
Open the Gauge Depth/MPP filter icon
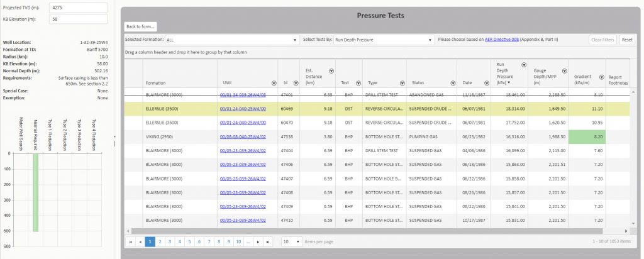[565, 71]
